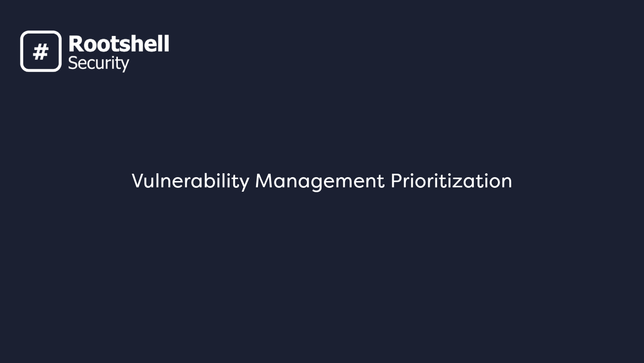Click the "Security" word under Rootshell
The height and width of the screenshot is (363, 644).
(98, 63)
